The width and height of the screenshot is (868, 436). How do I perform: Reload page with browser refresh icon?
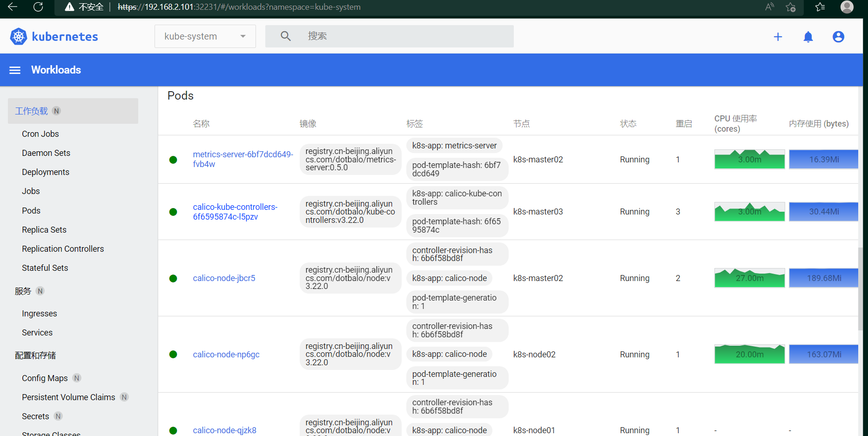click(39, 7)
